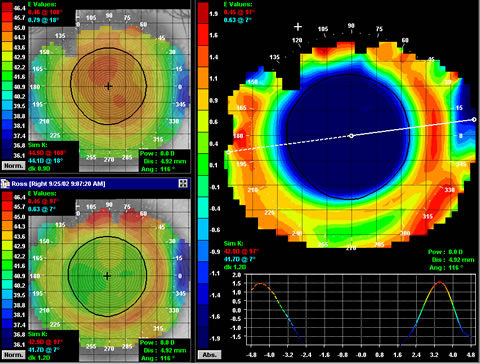Click the 2.0 label on profile graph axis
The image size is (480, 364).
tap(237, 275)
